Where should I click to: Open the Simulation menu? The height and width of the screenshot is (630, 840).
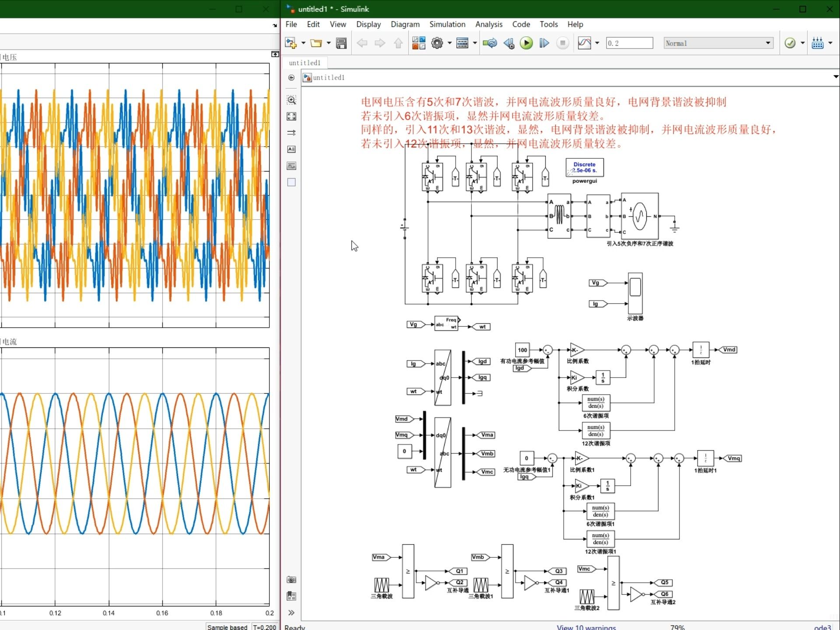click(448, 24)
